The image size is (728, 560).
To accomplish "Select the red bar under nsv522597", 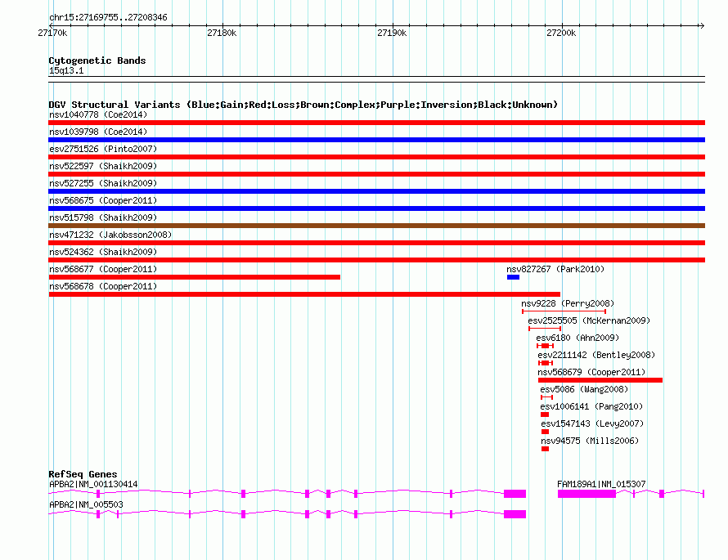I will [x=376, y=174].
